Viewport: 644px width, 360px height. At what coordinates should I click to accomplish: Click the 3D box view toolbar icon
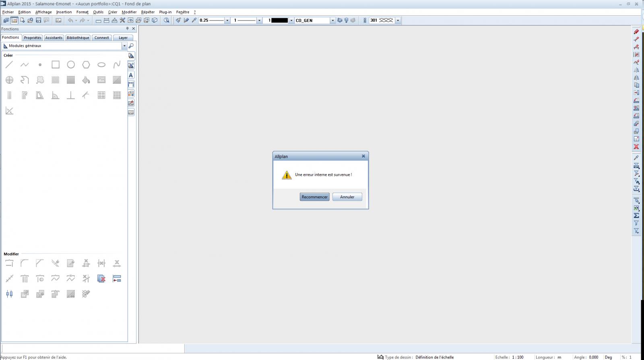point(155,20)
